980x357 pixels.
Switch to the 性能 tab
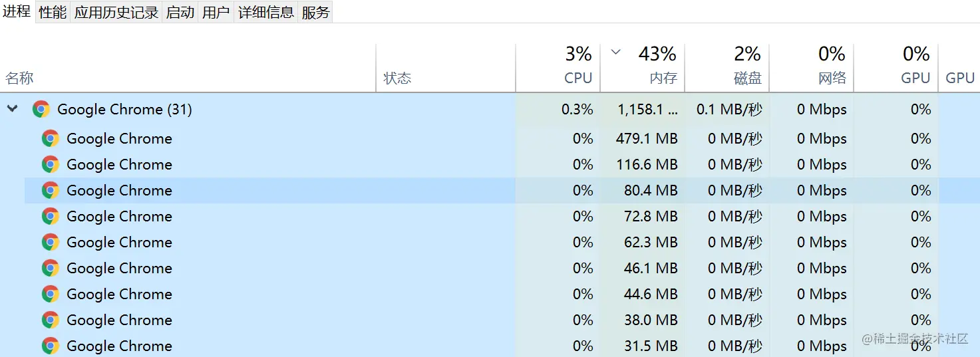click(x=53, y=12)
